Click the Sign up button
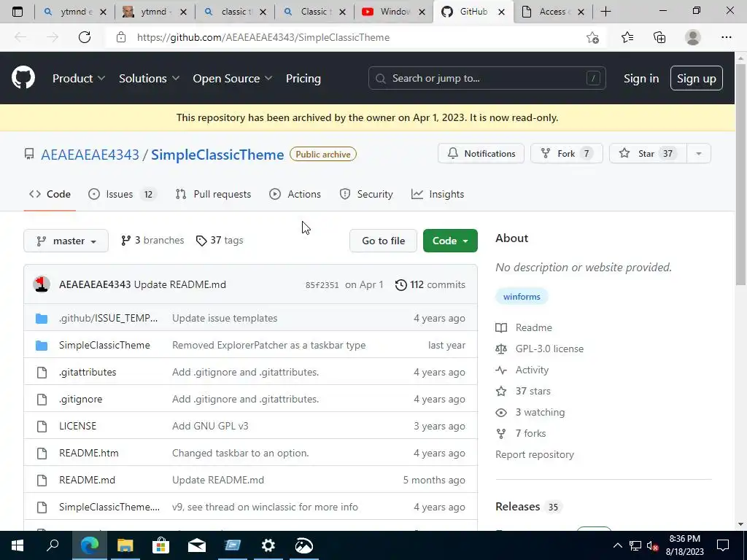This screenshot has width=747, height=560. (697, 78)
